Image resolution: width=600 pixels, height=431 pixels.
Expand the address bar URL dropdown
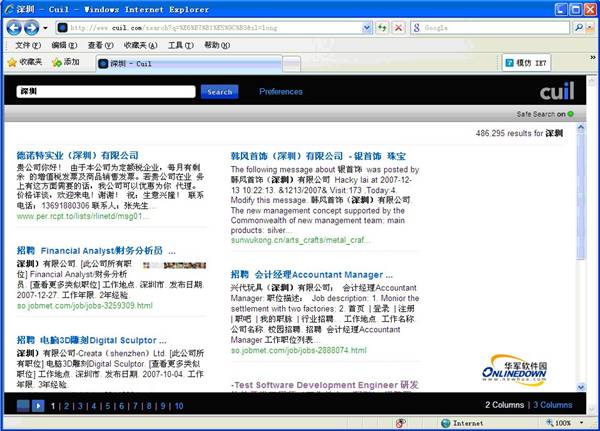[367, 28]
